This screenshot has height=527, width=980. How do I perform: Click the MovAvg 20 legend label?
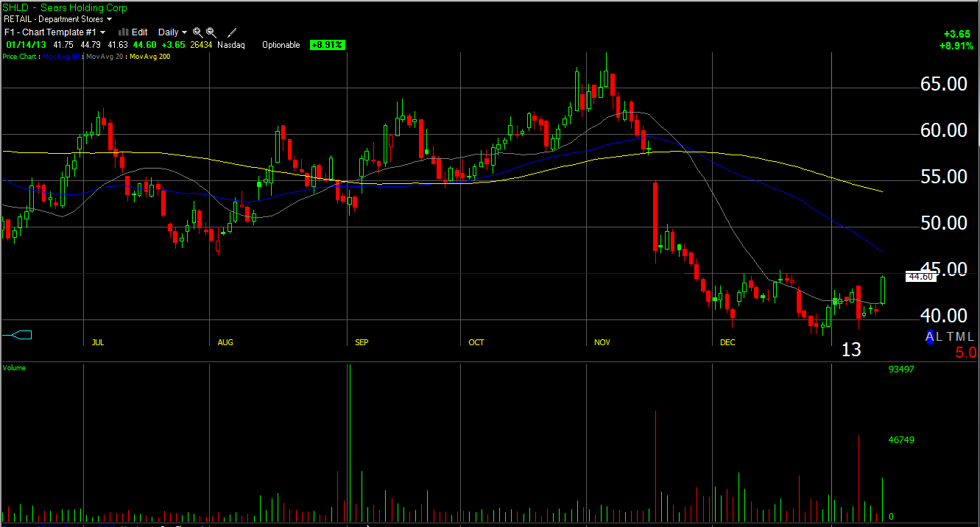click(106, 57)
